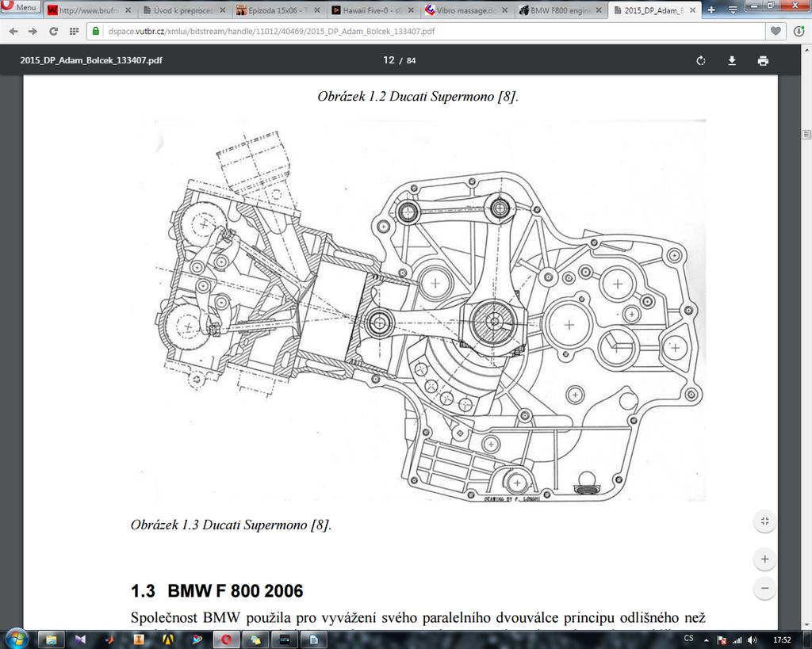Screen dimensions: 812x649
Task: Open the Speed Dial grid
Action: click(x=74, y=32)
